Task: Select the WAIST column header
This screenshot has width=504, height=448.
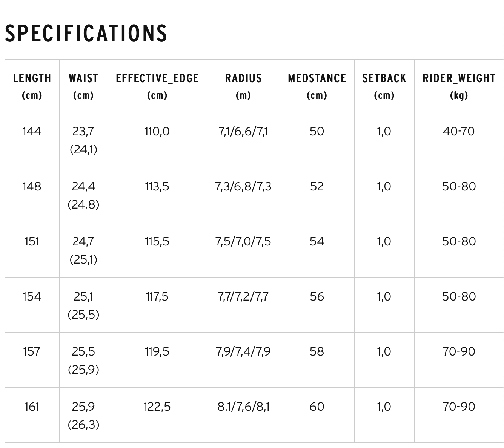Action: click(83, 86)
